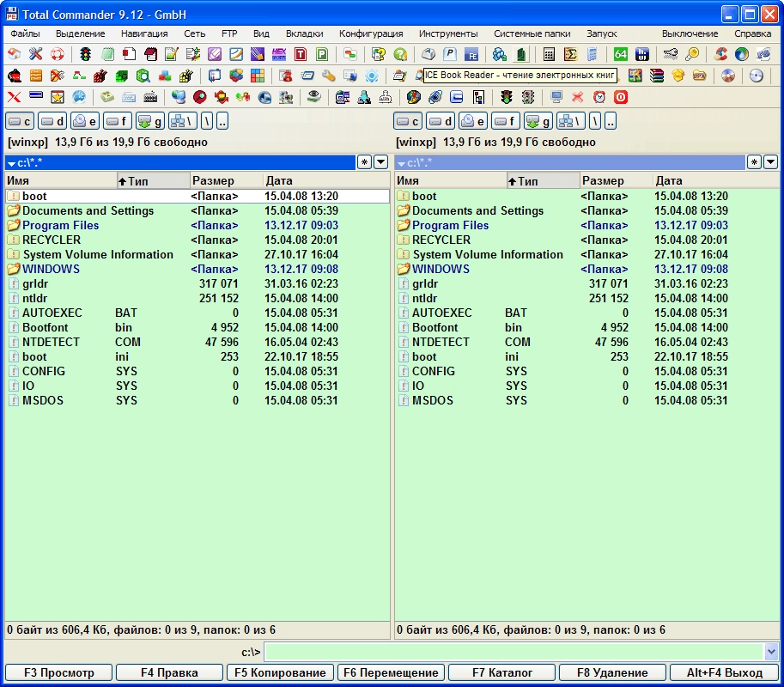
Task: Click the gold star favorites icon
Action: (57, 98)
